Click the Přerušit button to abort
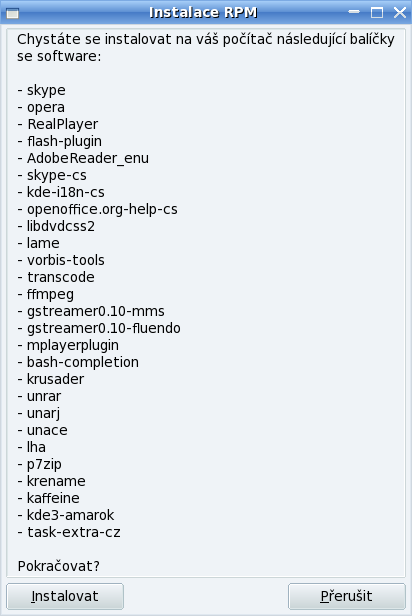412x616 pixels. coord(346,596)
